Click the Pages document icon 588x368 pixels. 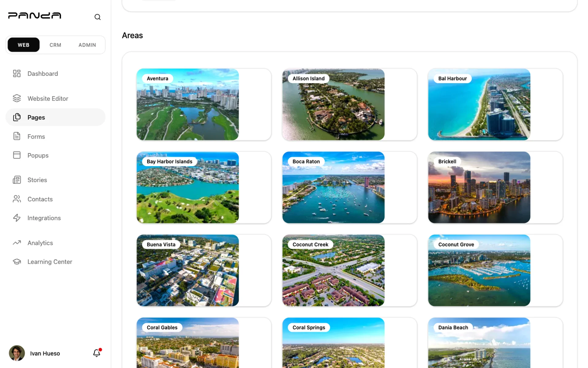click(17, 117)
